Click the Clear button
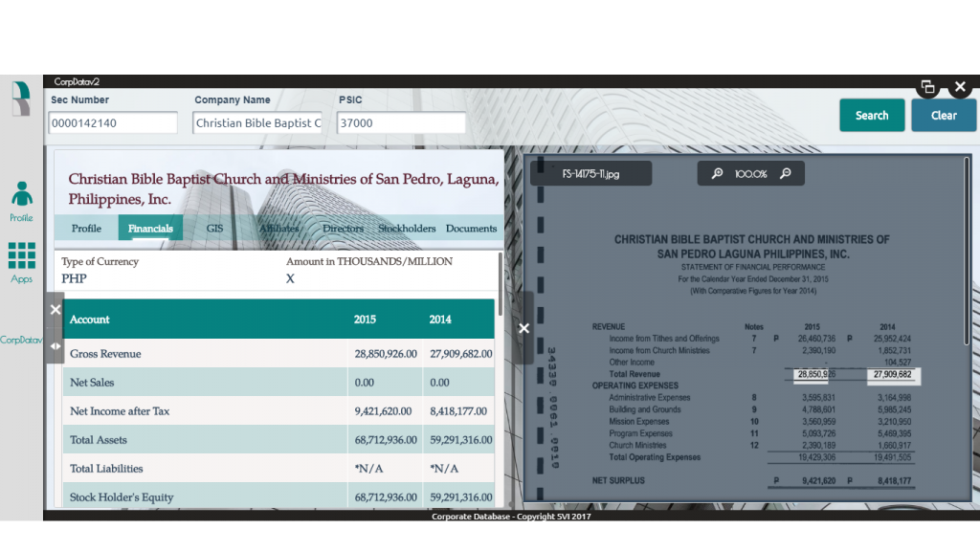 tap(944, 116)
